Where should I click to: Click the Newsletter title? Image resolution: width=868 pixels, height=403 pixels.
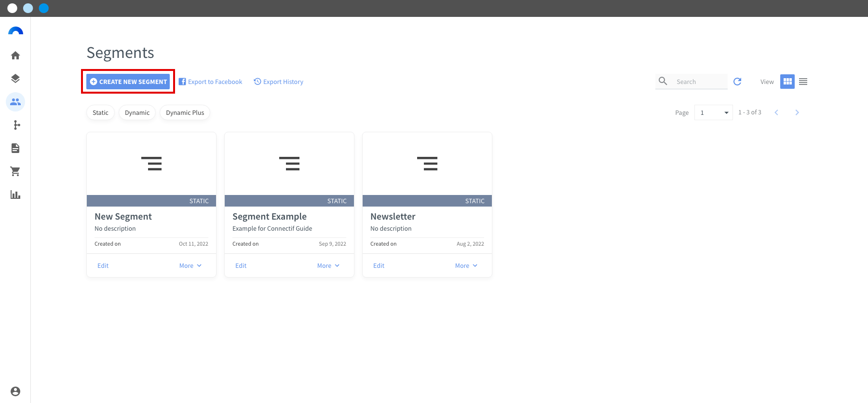click(x=393, y=217)
